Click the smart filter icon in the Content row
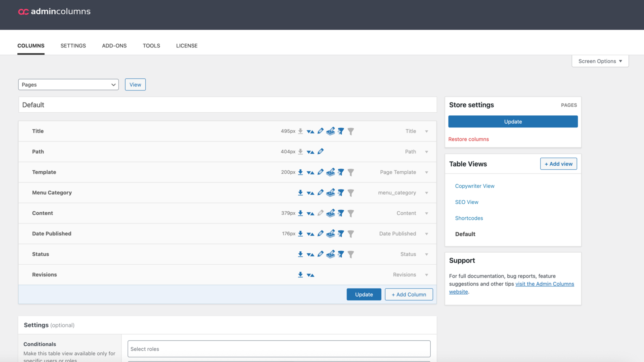Screen dimensions: 644x362 341,213
